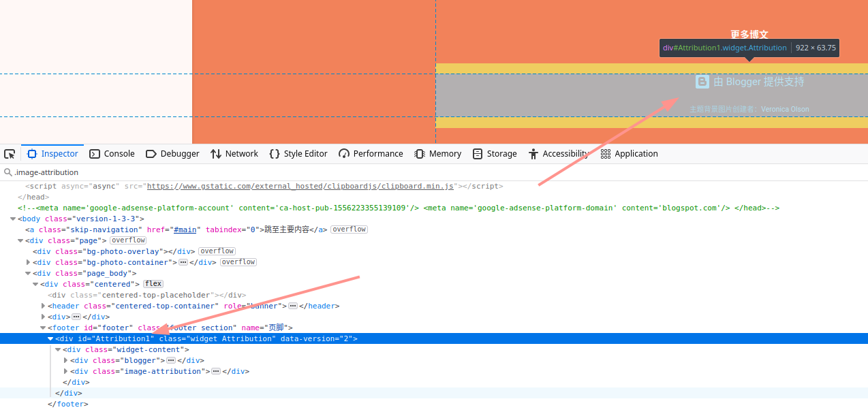Collapse the page_body div node
Screen dimensions: 868x412
[x=28, y=273]
